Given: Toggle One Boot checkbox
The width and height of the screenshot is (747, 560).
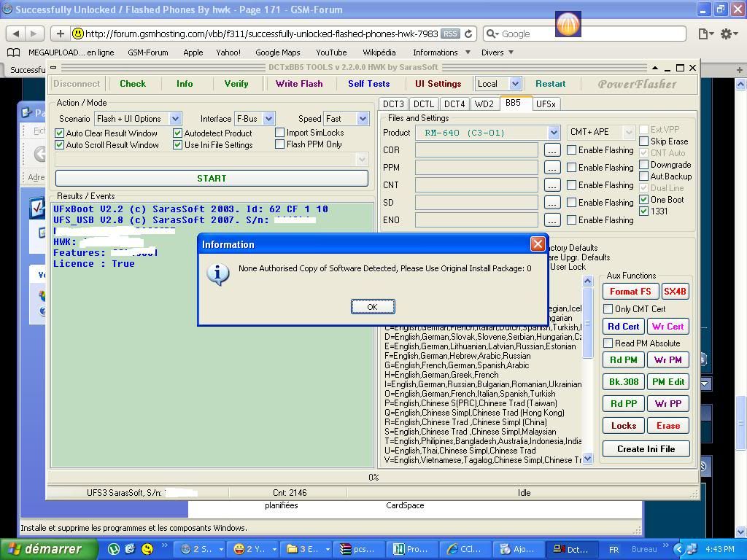Looking at the screenshot, I should [643, 200].
